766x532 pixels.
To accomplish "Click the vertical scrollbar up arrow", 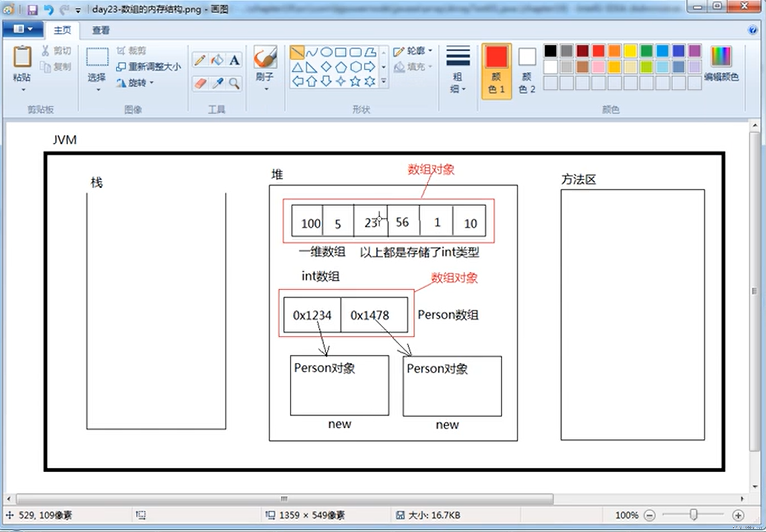I will (755, 126).
